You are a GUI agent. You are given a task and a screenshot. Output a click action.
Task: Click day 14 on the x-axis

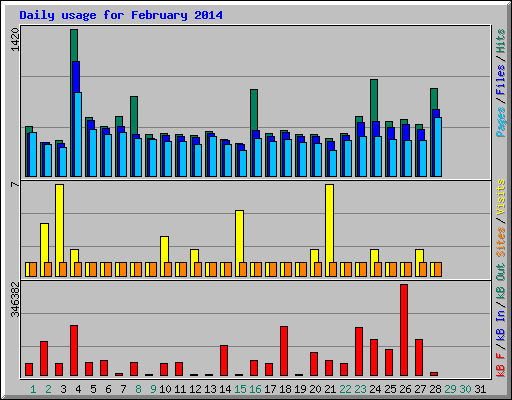click(x=225, y=389)
